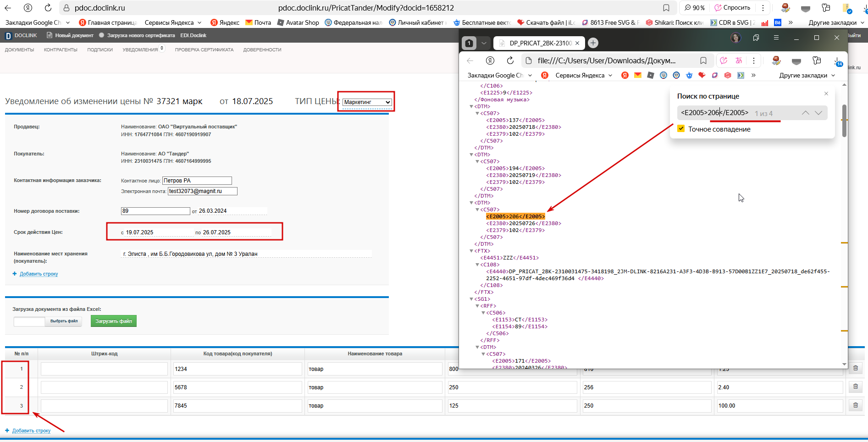Click Контактное лицо field Петров РА
This screenshot has width=868, height=442.
pyautogui.click(x=197, y=181)
